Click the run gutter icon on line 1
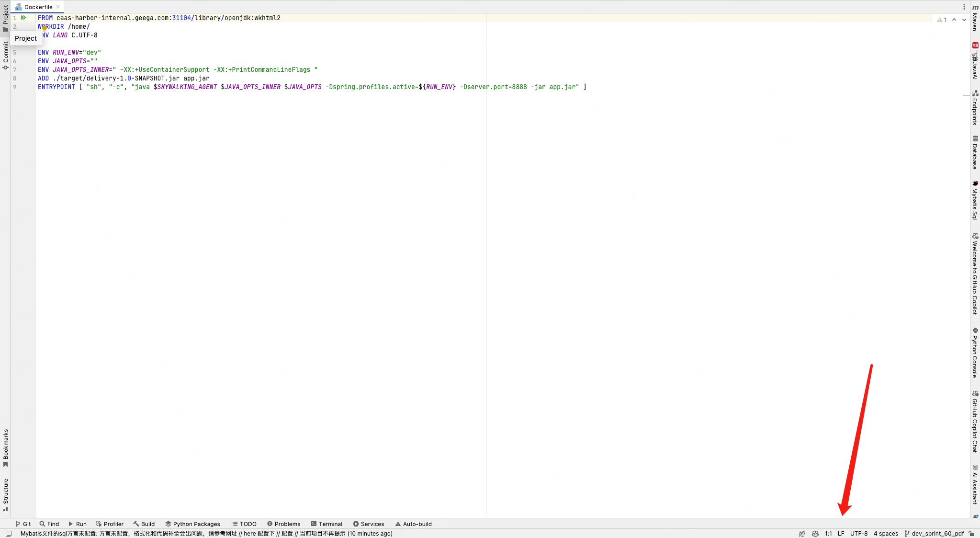 coord(23,18)
